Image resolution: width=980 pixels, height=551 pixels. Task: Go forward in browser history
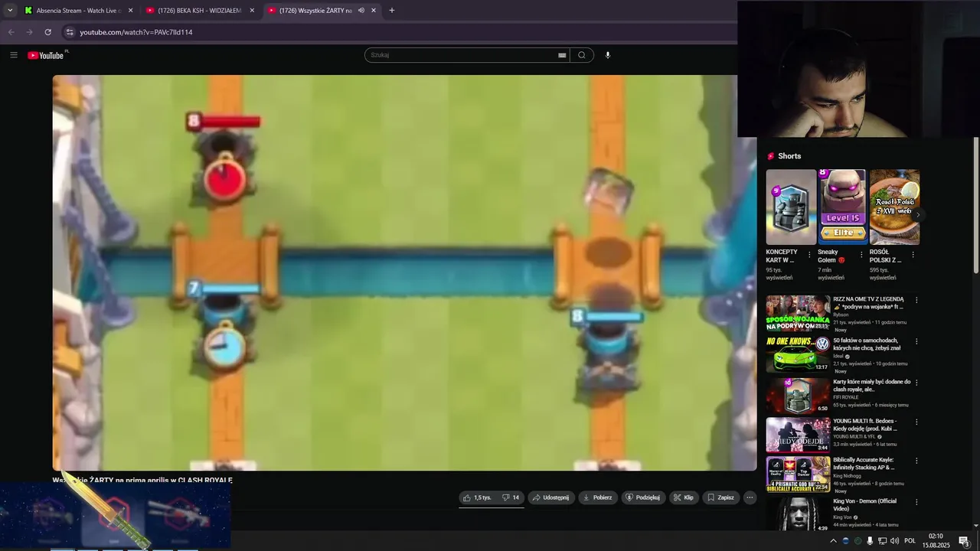coord(29,32)
